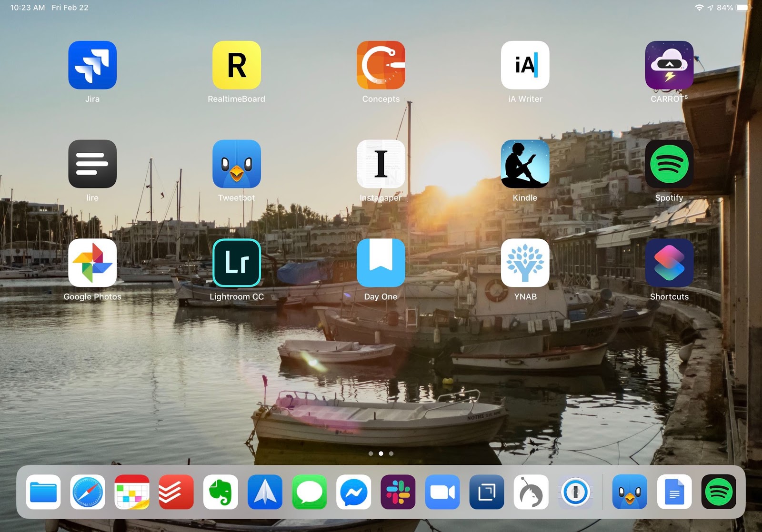
Task: Open the Concepts drawing app
Action: click(381, 65)
